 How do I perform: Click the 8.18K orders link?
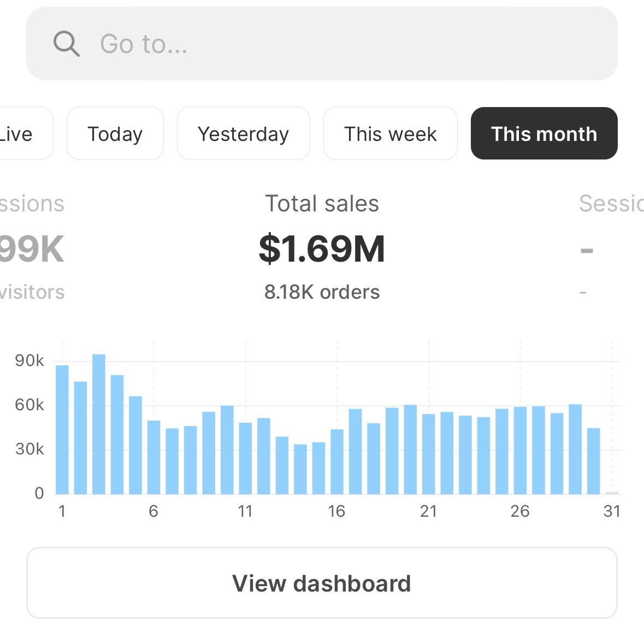point(322,292)
